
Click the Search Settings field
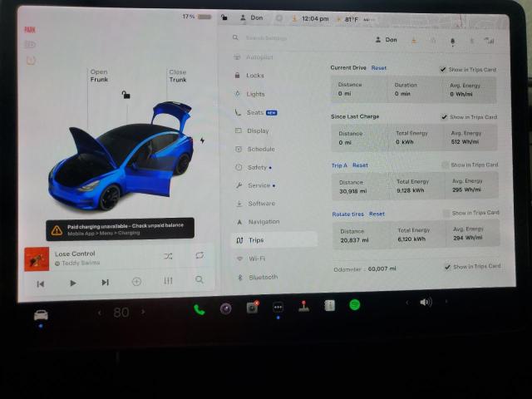point(266,38)
